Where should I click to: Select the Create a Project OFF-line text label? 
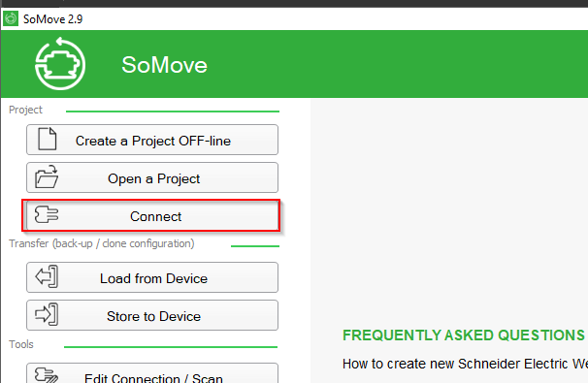pos(153,141)
